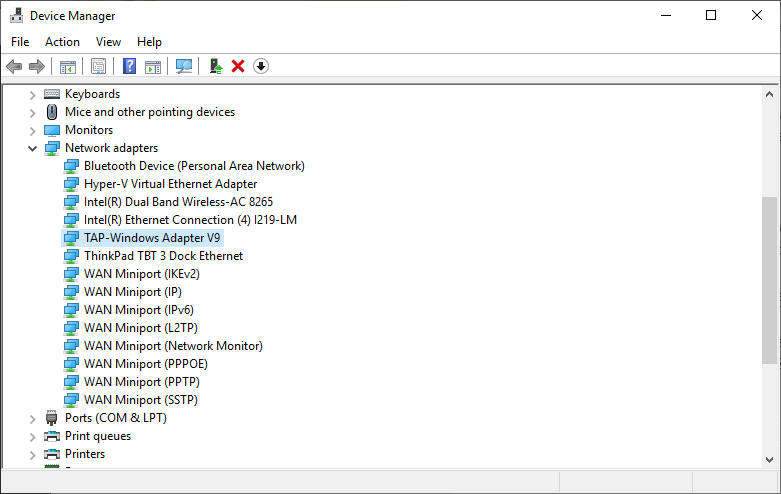The image size is (781, 494).
Task: Click the icon beside ThinkPad TBT 3 Dock Ethernet
Action: point(71,256)
